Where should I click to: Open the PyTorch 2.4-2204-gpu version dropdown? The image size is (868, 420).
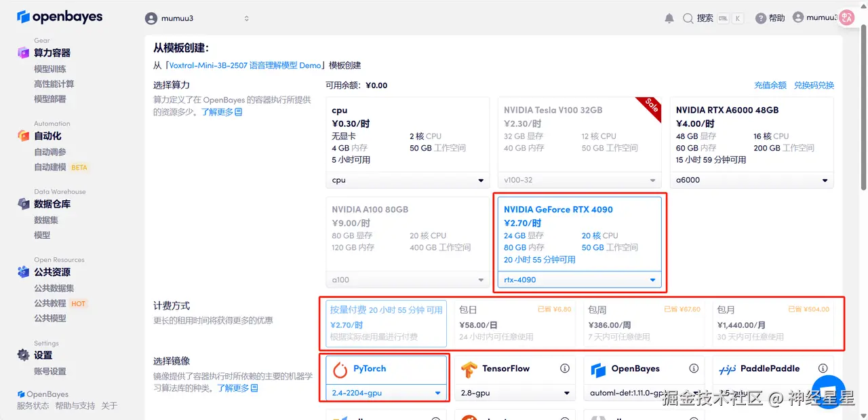(387, 393)
